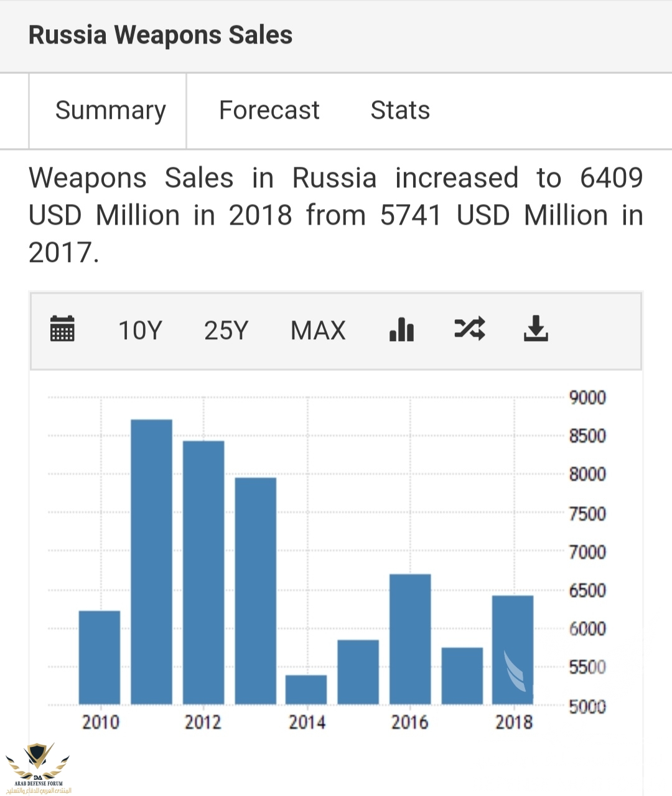
Task: Click the 2014 lowest bar
Action: [306, 690]
